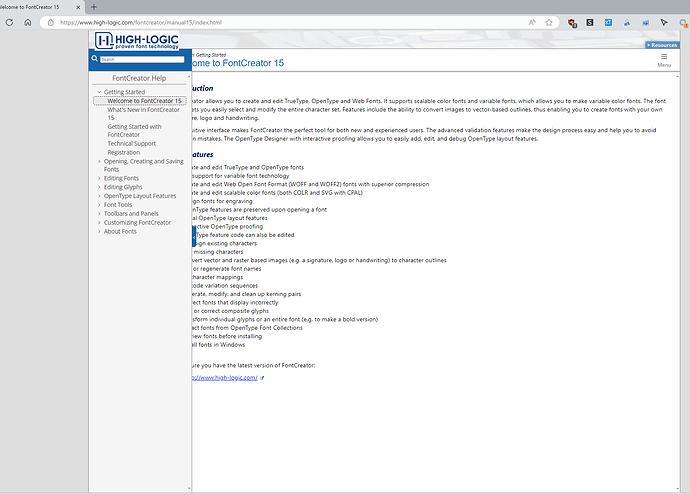Open a new browser tab

(94, 7)
